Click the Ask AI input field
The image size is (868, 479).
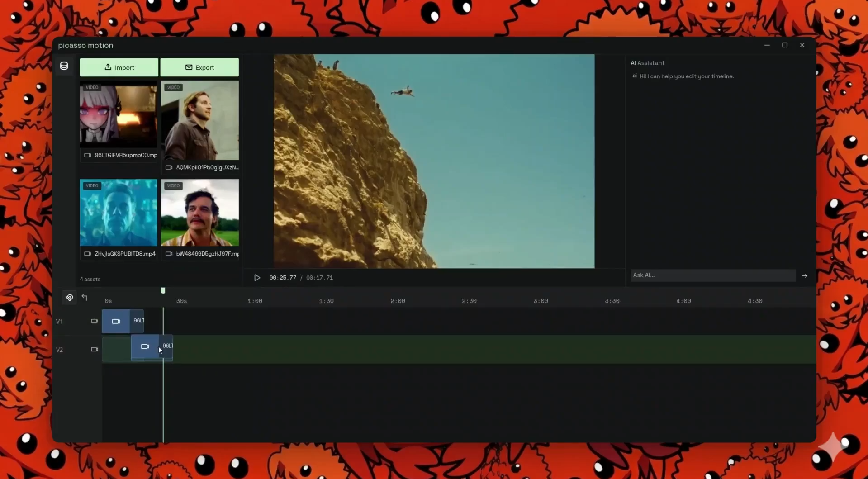[x=713, y=275]
